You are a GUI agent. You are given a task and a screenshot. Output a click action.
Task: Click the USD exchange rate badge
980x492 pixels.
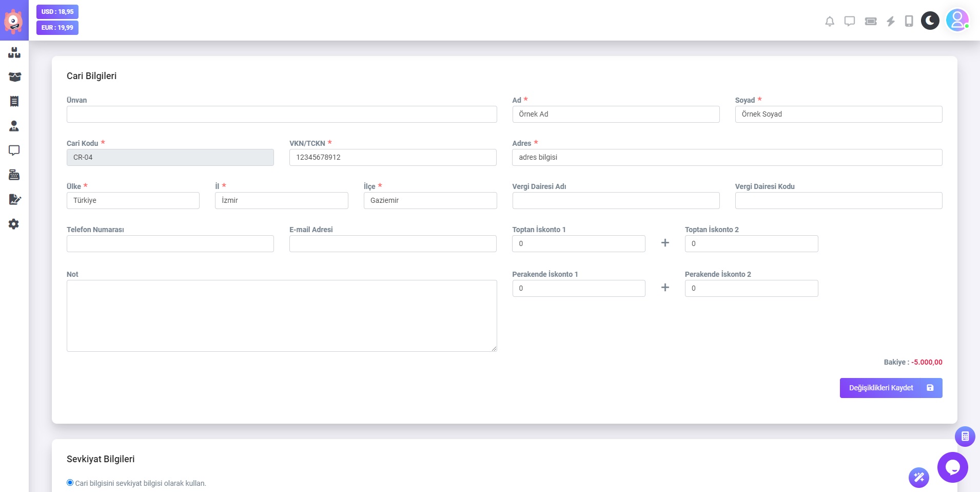point(57,12)
